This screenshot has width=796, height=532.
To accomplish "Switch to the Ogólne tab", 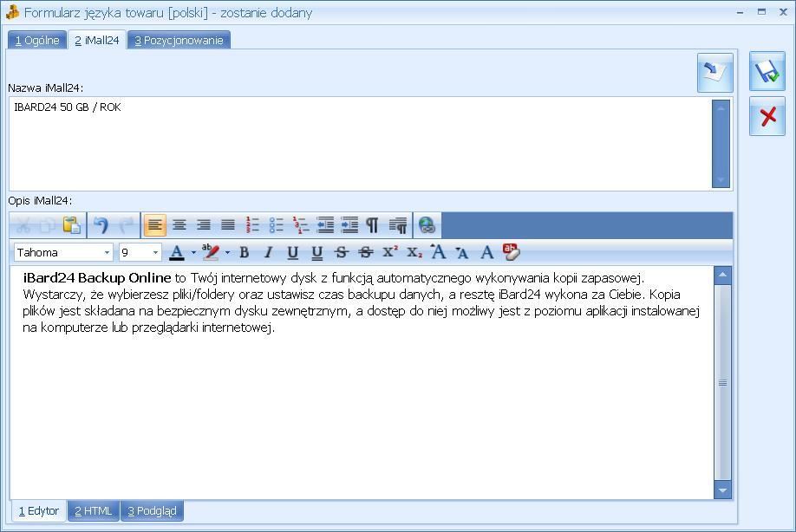I will point(37,40).
